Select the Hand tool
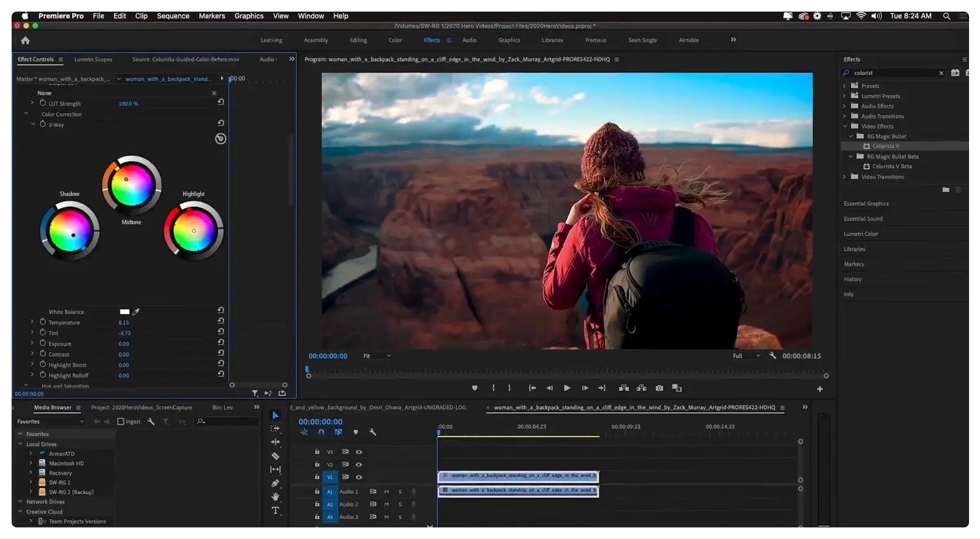 coord(275,496)
